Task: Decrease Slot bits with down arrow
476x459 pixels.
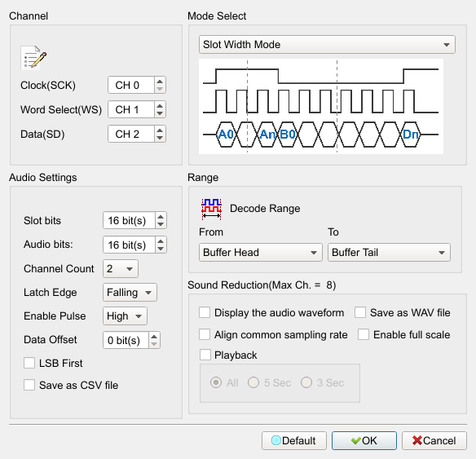Action: [161, 224]
